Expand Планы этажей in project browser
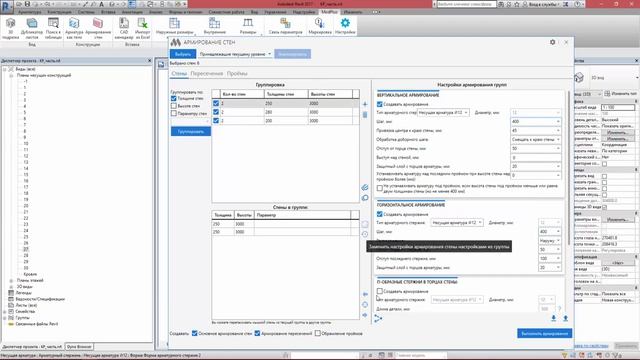Screen dimensions: 640x360 [x=11, y=281]
